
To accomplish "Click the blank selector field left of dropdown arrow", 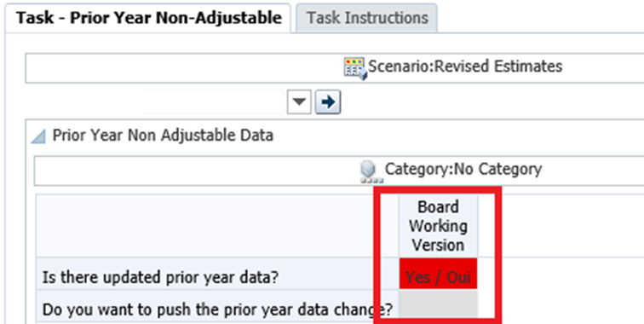I will [214, 102].
